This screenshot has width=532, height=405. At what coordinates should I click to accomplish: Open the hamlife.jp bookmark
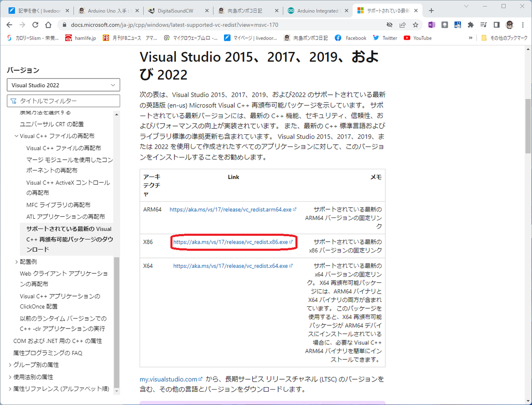pos(81,38)
